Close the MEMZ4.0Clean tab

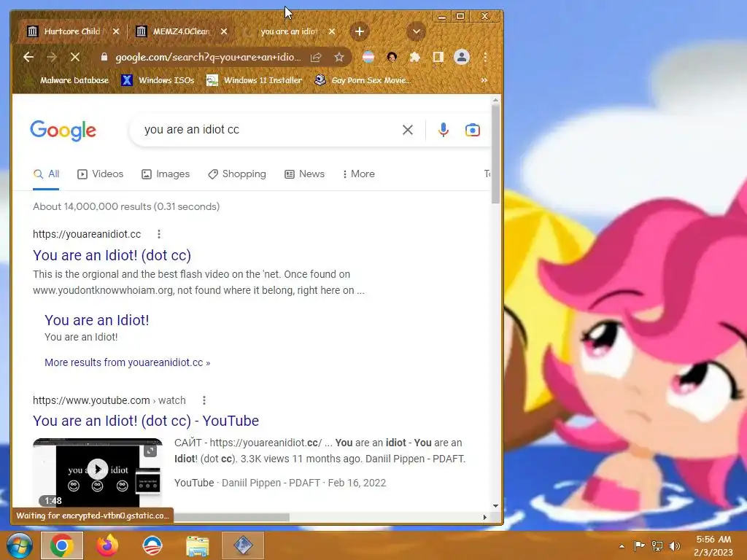224,31
